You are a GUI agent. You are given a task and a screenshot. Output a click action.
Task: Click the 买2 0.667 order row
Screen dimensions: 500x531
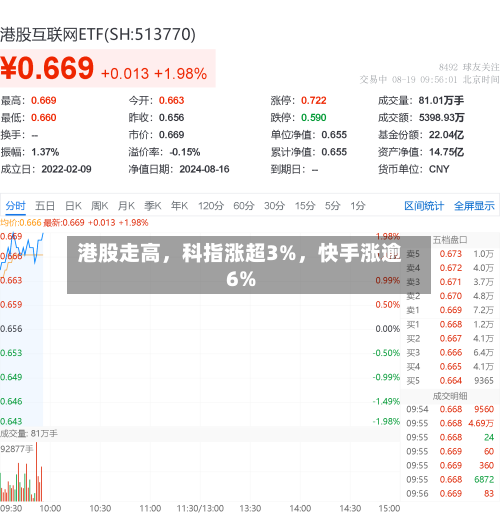pos(450,339)
